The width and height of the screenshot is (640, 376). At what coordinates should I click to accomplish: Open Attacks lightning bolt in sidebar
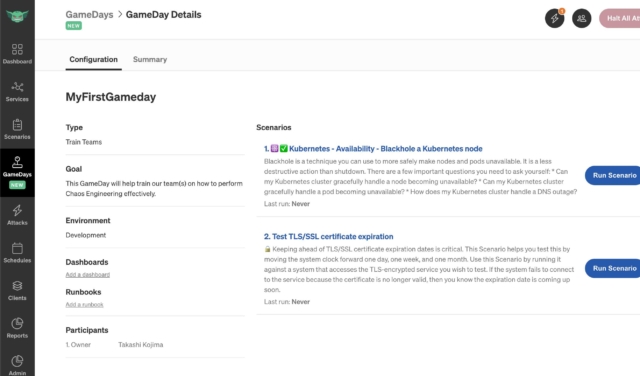[17, 210]
